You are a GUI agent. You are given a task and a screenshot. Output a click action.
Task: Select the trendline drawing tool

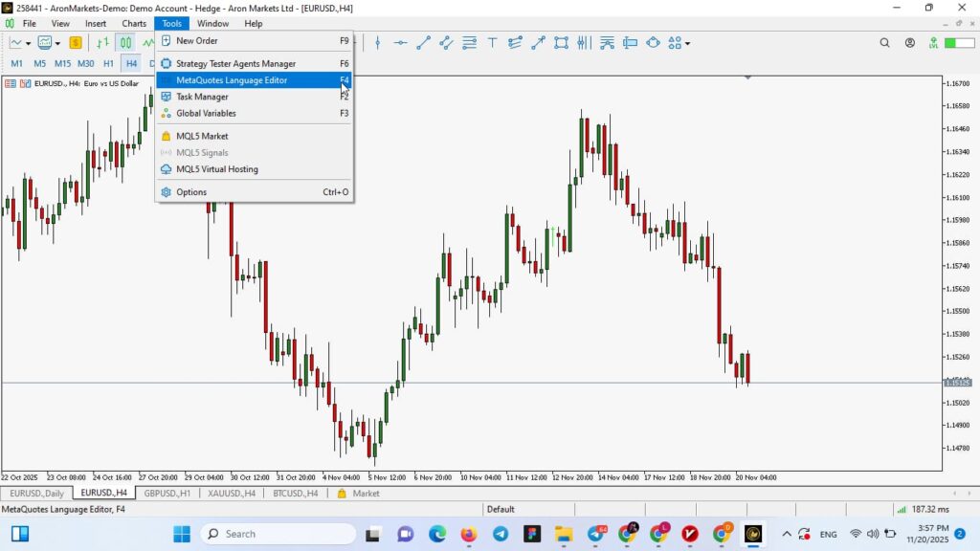423,43
